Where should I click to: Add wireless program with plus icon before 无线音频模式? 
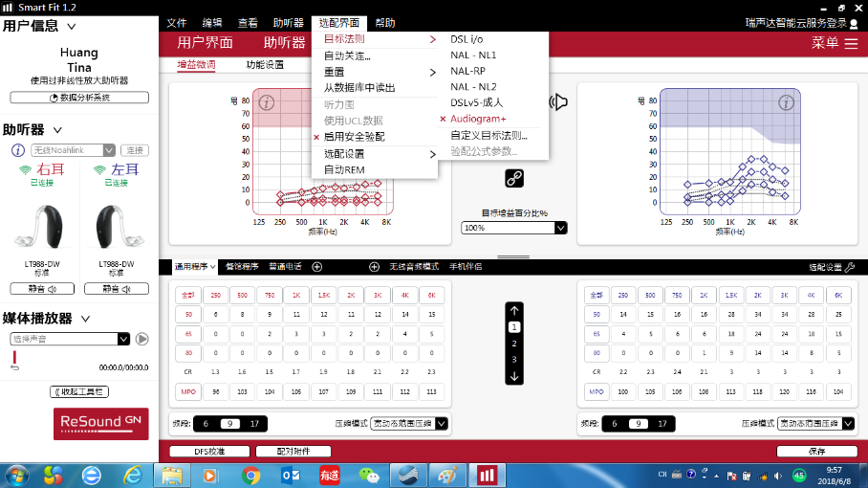[x=374, y=267]
